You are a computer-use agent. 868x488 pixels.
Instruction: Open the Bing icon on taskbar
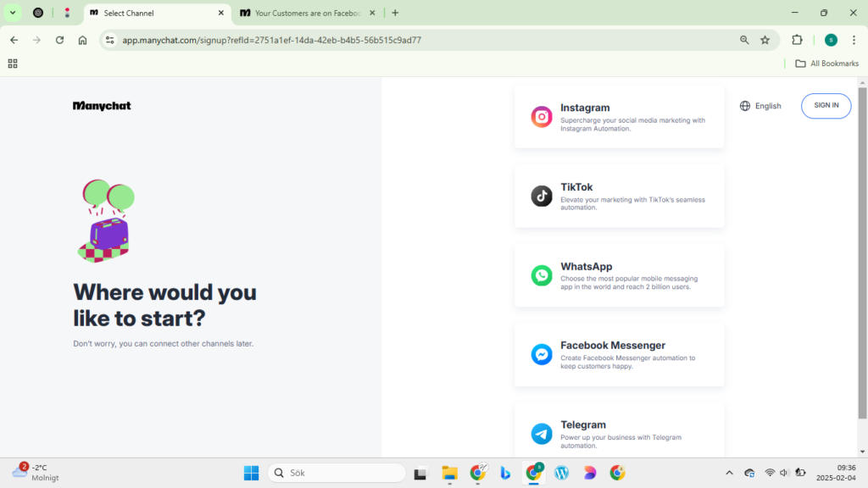click(x=505, y=473)
